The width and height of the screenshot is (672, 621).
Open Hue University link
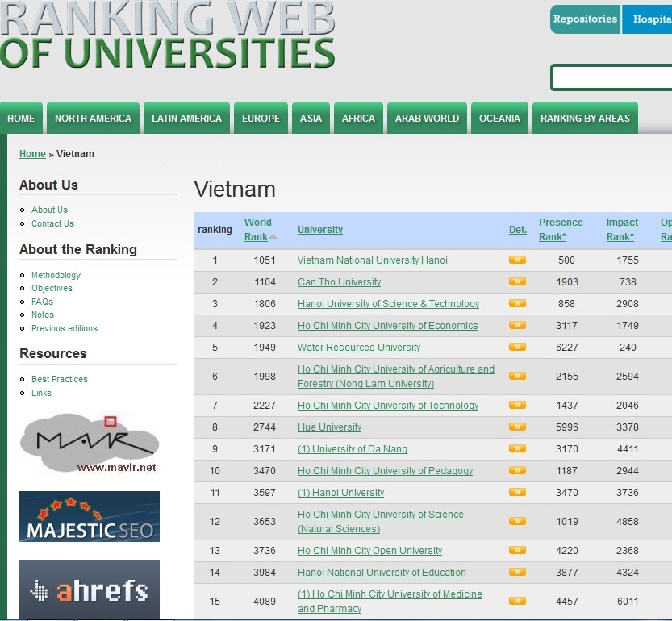pyautogui.click(x=330, y=427)
